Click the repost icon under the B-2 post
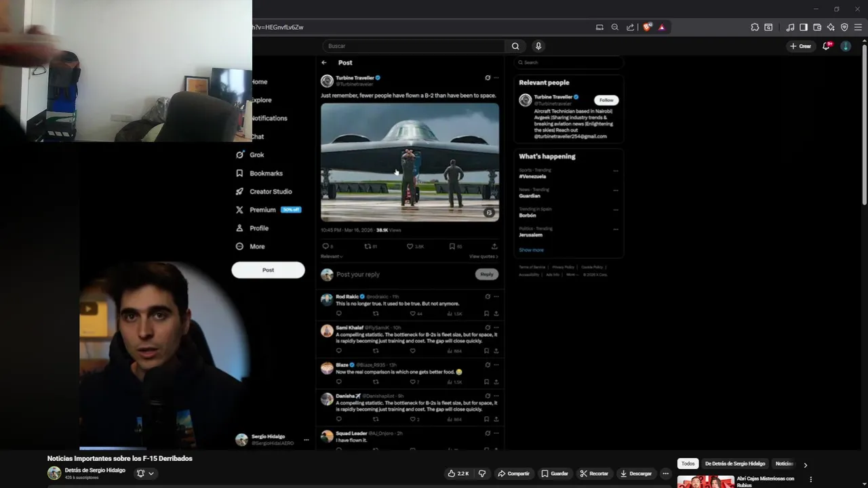 368,246
